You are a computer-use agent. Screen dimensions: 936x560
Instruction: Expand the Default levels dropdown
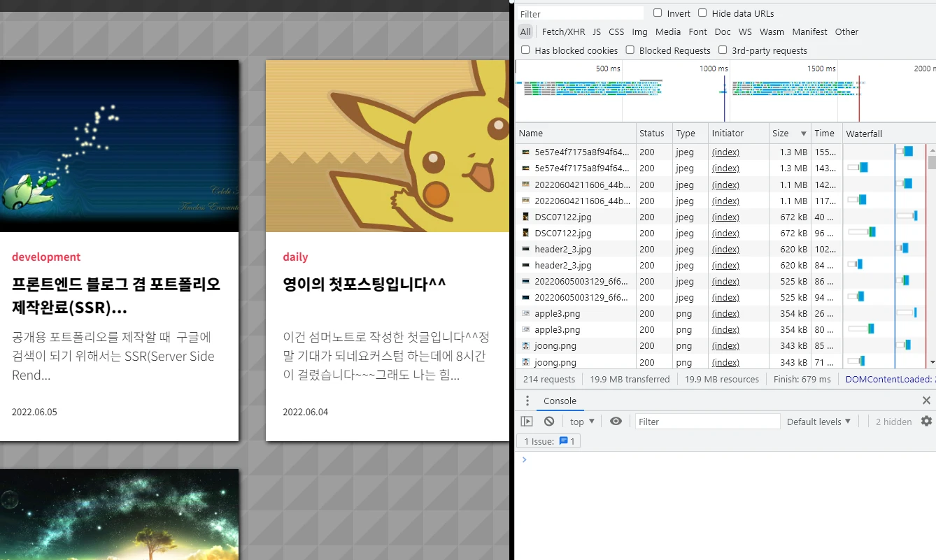coord(818,422)
